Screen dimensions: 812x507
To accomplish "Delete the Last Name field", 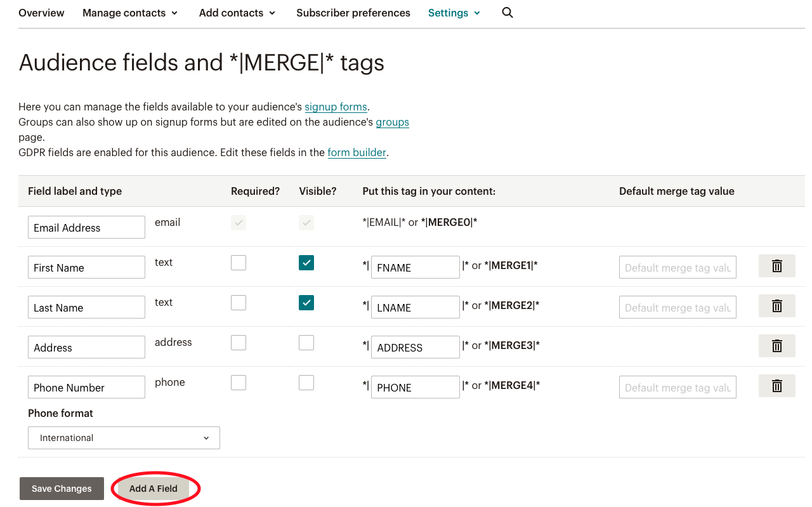I will point(776,306).
